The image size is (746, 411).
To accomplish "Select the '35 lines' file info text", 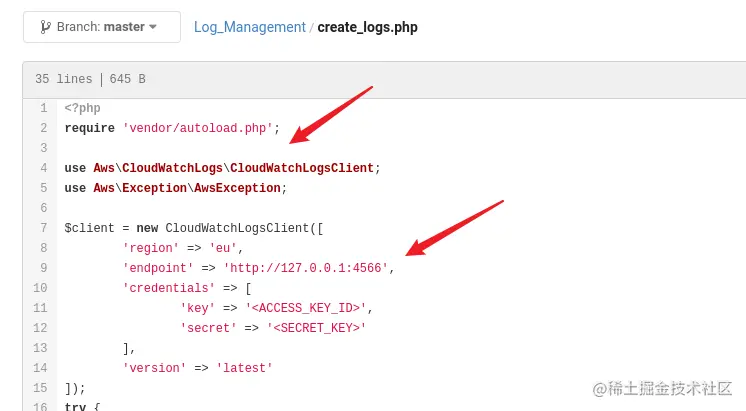I will [63, 79].
